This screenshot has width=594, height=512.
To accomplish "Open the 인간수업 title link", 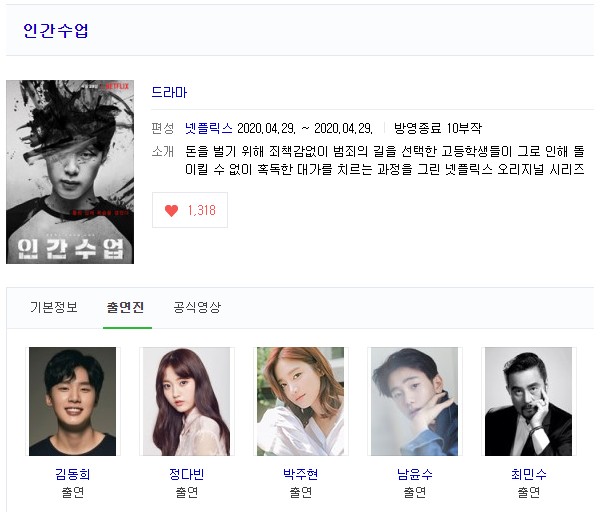I will (56, 31).
